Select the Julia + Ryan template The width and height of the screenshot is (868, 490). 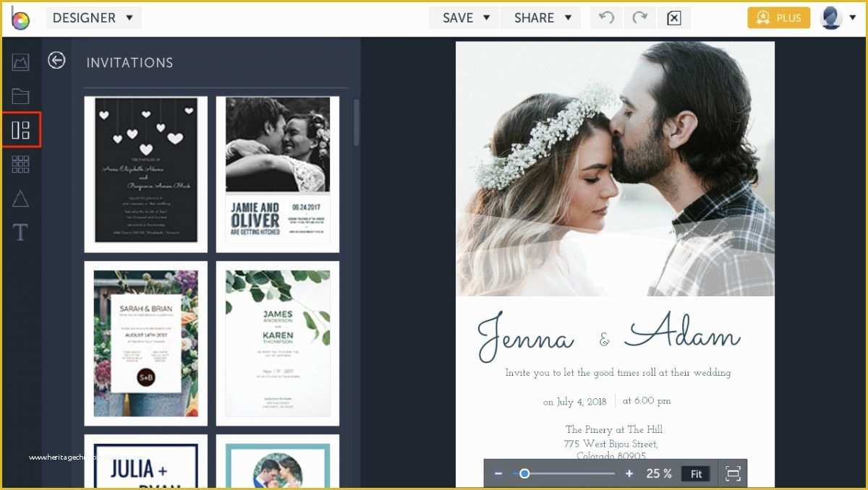pos(146,462)
